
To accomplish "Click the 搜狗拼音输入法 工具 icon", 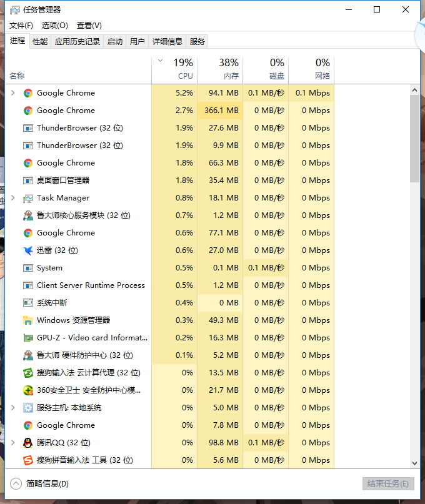I will coord(28,460).
